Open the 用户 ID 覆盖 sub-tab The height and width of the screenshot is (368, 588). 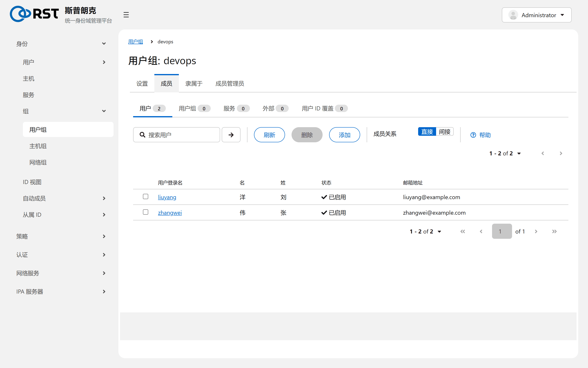click(x=325, y=109)
